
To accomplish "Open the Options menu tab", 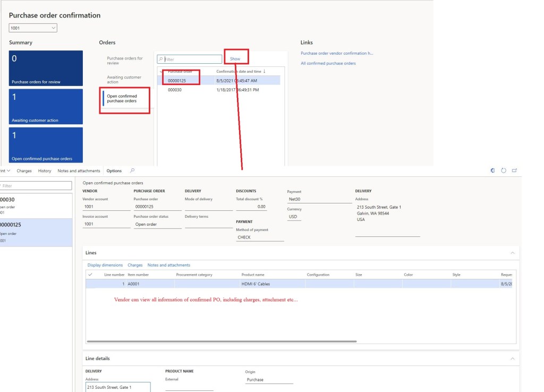I will [x=114, y=171].
